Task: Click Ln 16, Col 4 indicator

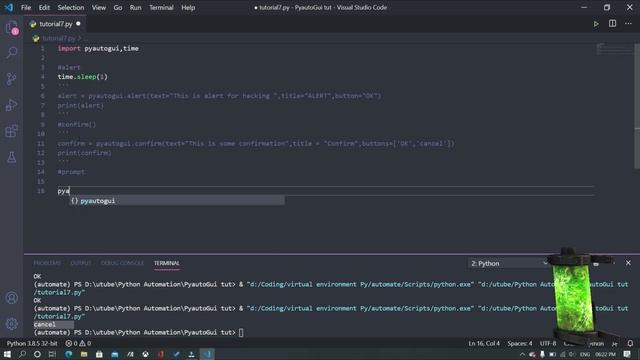Action: coord(484,343)
